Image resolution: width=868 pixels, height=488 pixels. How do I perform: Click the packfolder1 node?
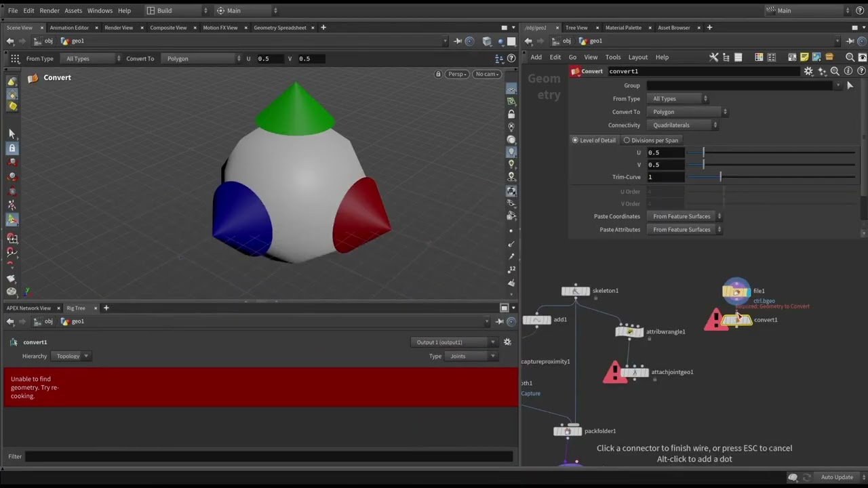[x=568, y=431]
